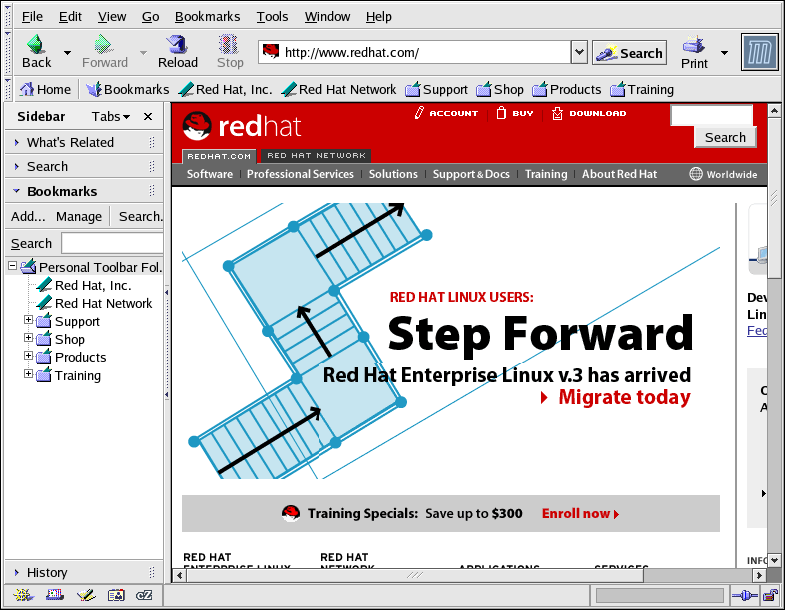
Task: Collapse the Personal Toolbar Folder tree node
Action: [x=12, y=267]
